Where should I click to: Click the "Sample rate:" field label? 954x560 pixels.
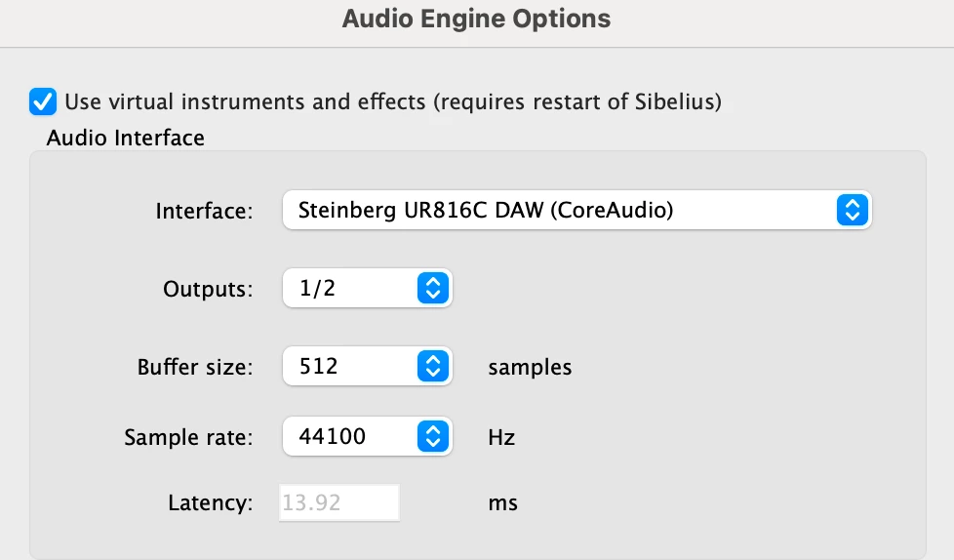click(x=188, y=437)
